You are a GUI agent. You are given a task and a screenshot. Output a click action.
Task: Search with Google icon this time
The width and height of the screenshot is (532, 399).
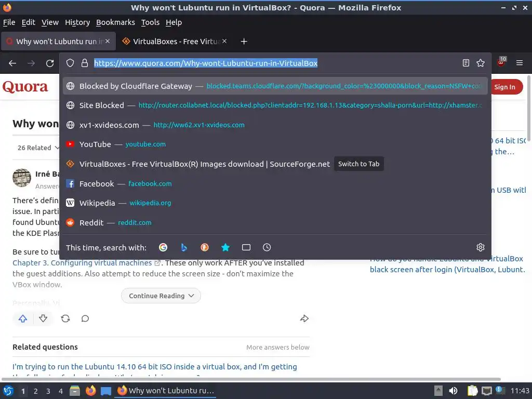(x=163, y=247)
